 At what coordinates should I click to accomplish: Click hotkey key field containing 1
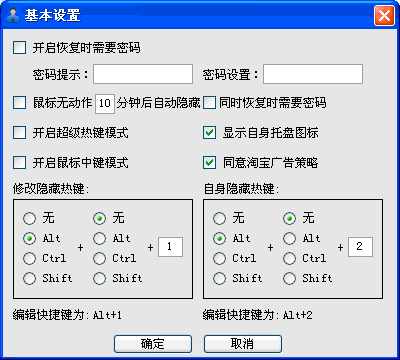tap(170, 247)
